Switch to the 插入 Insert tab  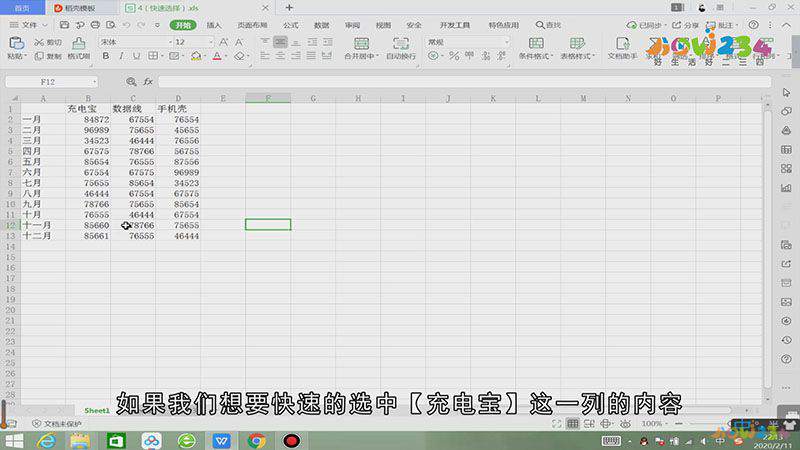click(x=214, y=25)
